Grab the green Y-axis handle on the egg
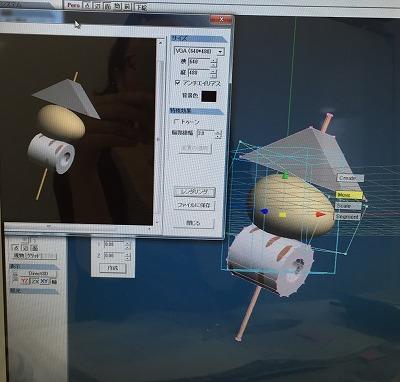This screenshot has width=400, height=382. 285,175
